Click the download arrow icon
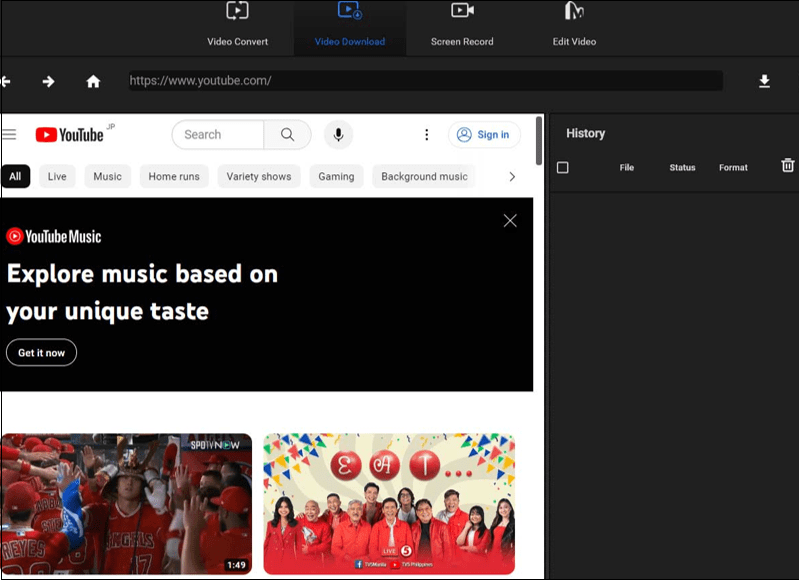799x580 pixels. 764,81
